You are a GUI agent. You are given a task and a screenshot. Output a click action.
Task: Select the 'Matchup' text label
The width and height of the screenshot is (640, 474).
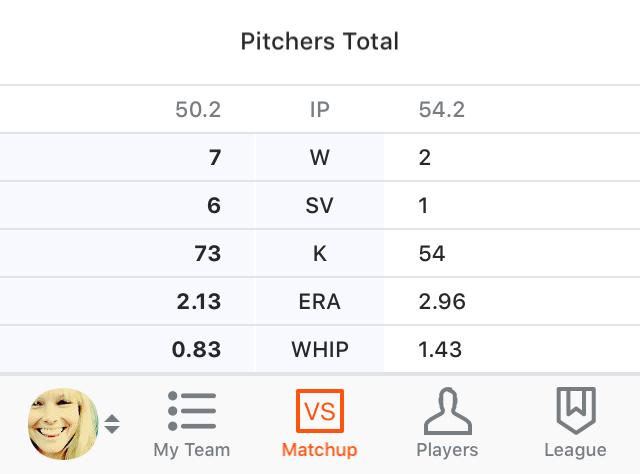(x=320, y=450)
